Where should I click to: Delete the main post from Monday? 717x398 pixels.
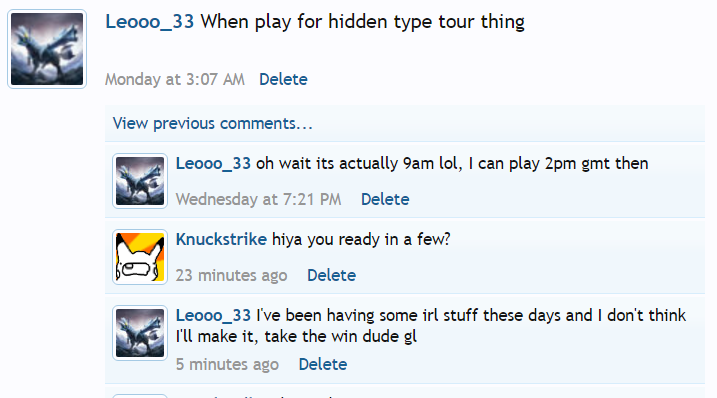(284, 79)
